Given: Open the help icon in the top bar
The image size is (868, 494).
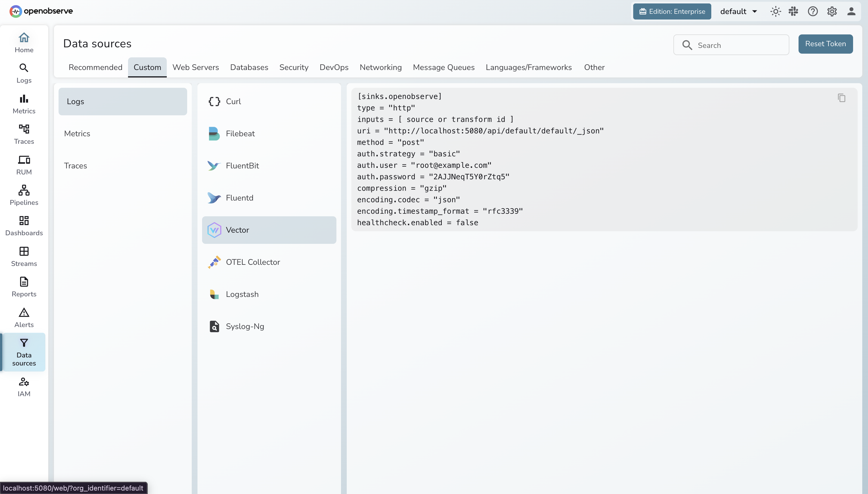Looking at the screenshot, I should point(813,11).
